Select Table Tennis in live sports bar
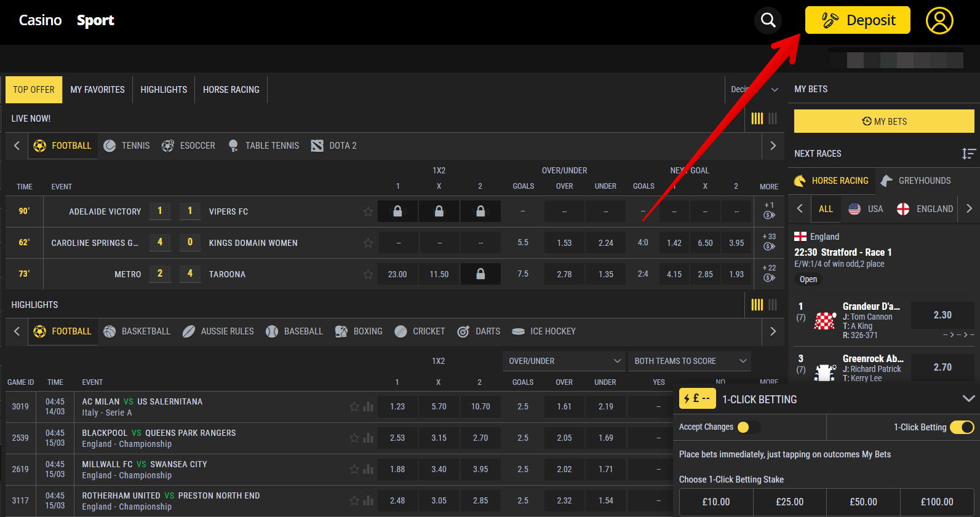The height and width of the screenshot is (517, 980). click(x=263, y=146)
